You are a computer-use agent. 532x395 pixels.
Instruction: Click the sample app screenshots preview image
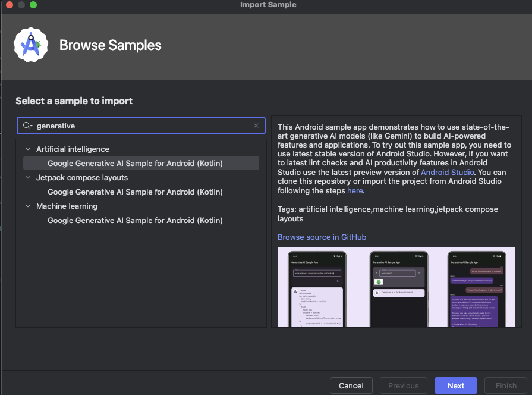click(x=396, y=287)
